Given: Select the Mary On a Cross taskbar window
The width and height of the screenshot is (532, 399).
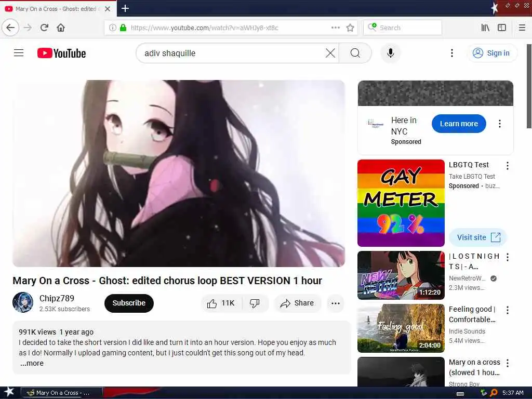Looking at the screenshot, I should point(62,393).
